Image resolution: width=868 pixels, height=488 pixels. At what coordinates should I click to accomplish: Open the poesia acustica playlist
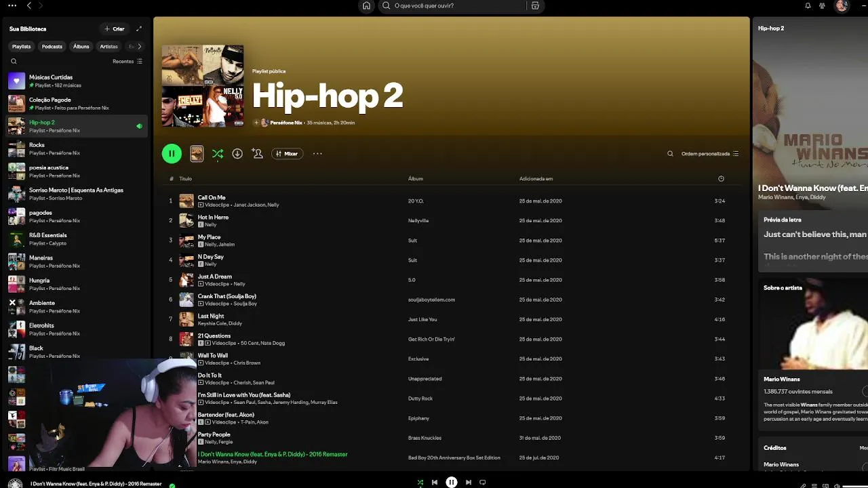coord(75,171)
